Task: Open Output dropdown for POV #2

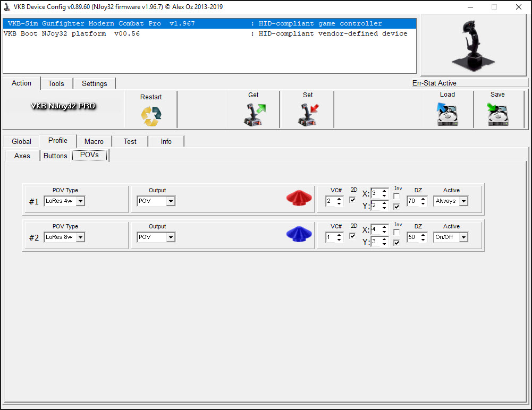Action: [x=156, y=237]
